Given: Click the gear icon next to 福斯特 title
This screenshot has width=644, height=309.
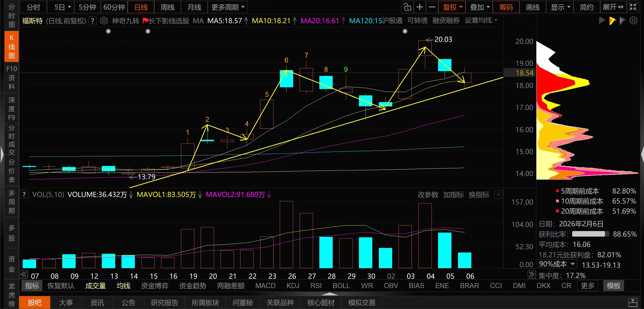Looking at the screenshot, I should tap(104, 21).
